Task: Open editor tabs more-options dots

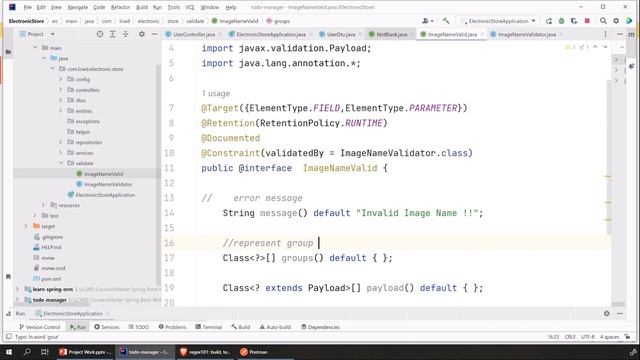Action: pyautogui.click(x=605, y=34)
